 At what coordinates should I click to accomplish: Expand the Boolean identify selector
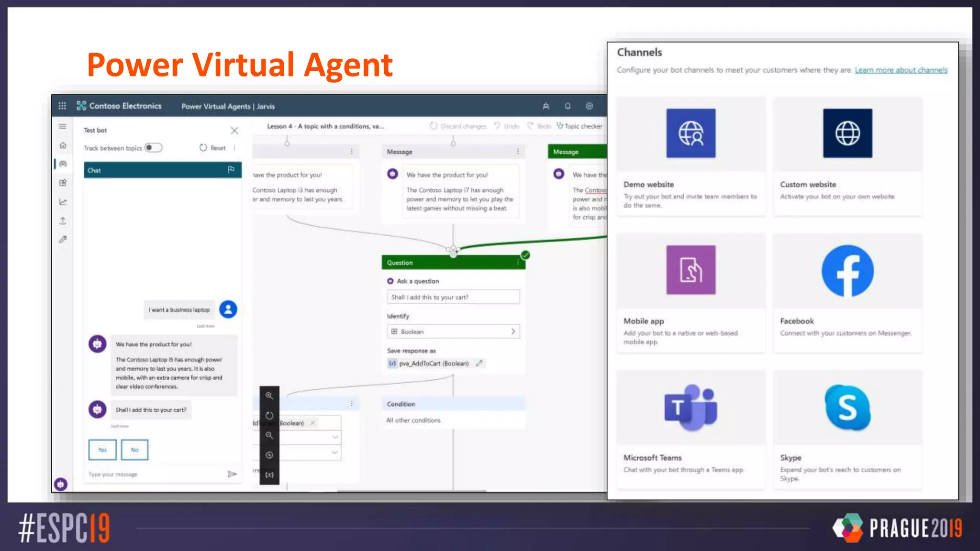pos(453,331)
